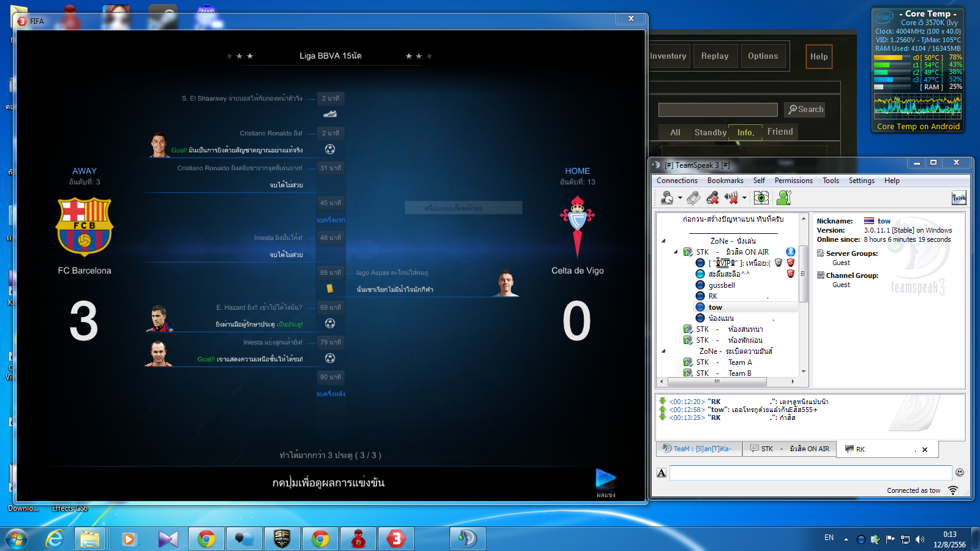Switch to STK มิวสิค ON AIR chat tab
980x551 pixels.
[790, 449]
